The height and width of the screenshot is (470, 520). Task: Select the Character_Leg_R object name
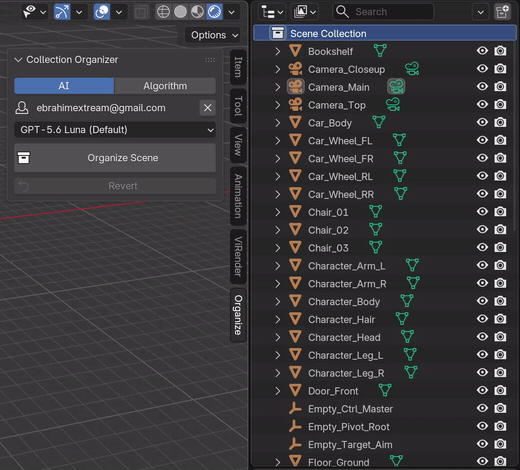346,373
